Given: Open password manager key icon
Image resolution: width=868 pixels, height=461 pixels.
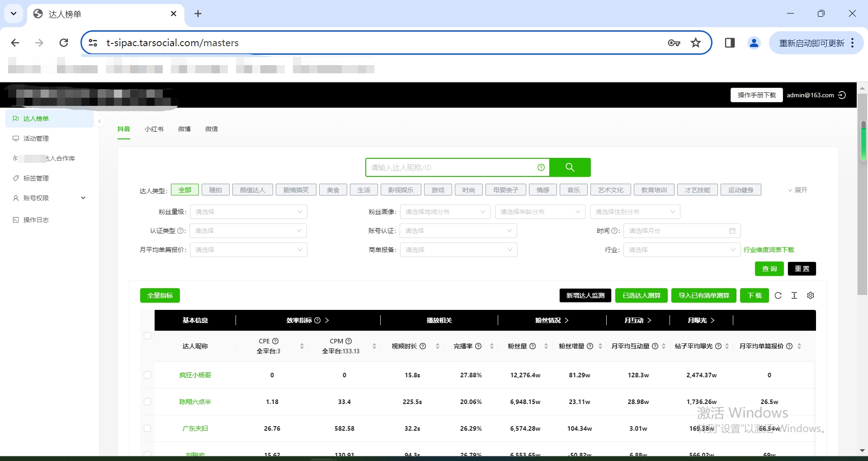Looking at the screenshot, I should pos(674,43).
